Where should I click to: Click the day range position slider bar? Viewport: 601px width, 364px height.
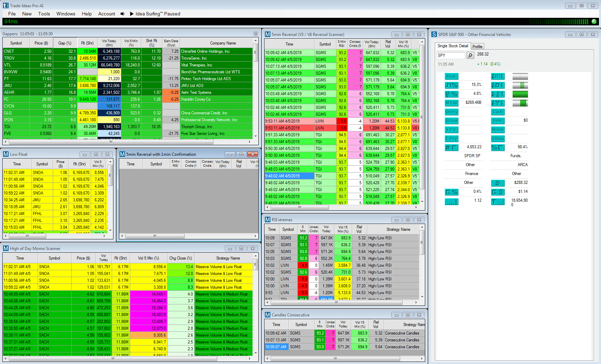point(520,85)
